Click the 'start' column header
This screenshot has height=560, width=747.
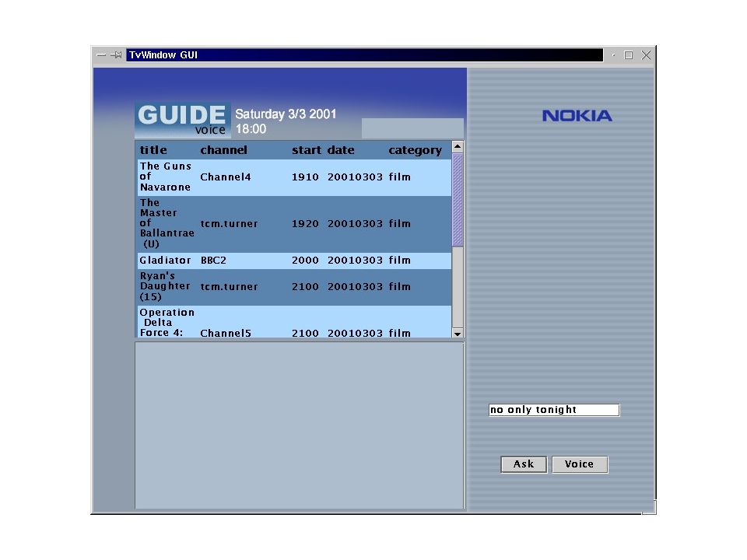pyautogui.click(x=307, y=150)
